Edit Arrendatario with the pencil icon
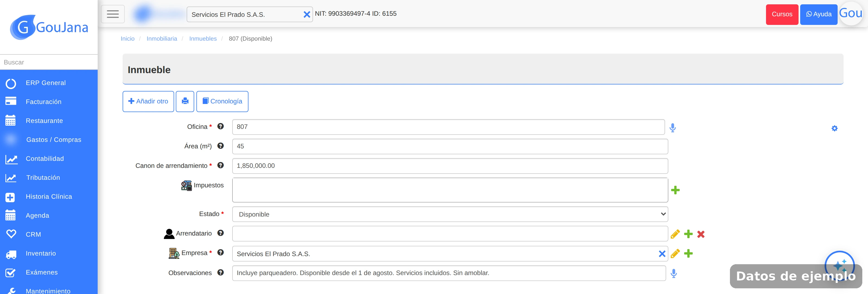868x294 pixels. coord(675,234)
